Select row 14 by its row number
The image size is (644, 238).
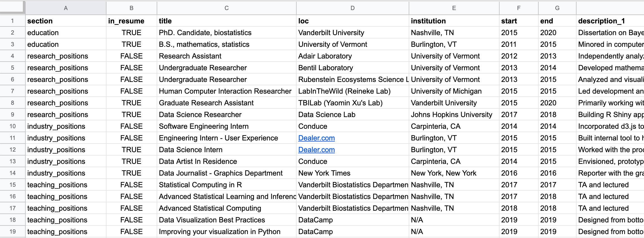13,173
